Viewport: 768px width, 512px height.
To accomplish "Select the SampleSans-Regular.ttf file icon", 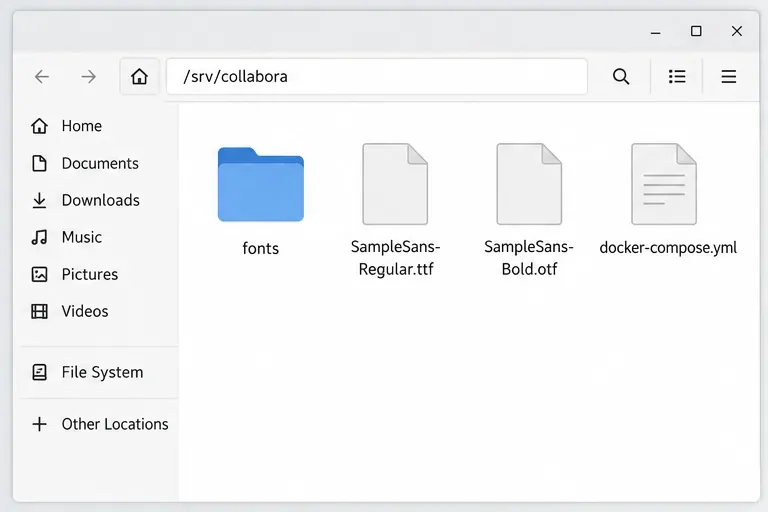I will click(x=395, y=184).
